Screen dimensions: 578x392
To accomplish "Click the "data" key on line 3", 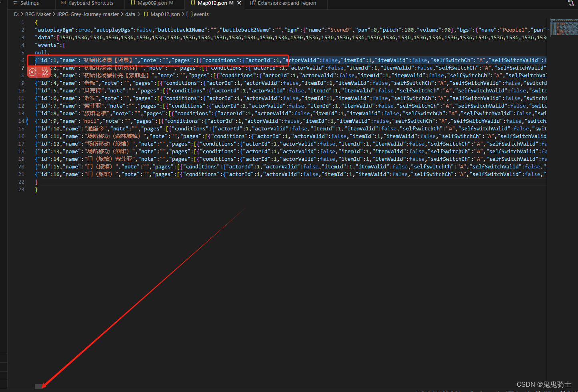I will [44, 38].
